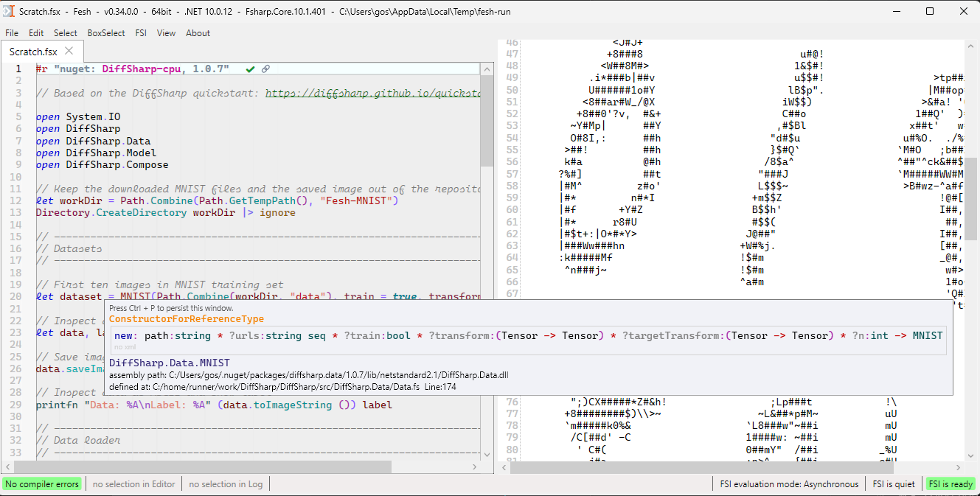Click the 'let dataset = MNIST' code line
This screenshot has width=980, height=496.
click(x=258, y=296)
